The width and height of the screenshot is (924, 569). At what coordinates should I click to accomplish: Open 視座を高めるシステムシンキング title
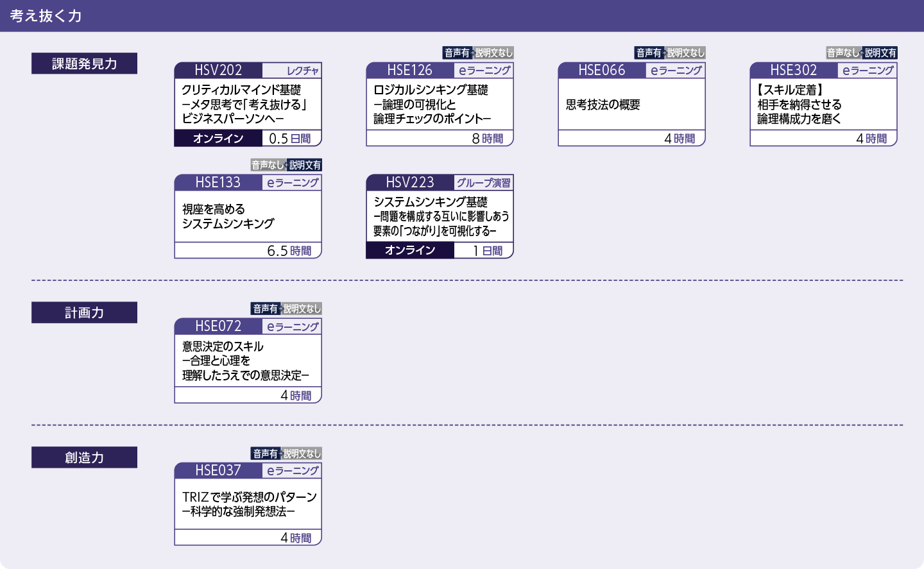228,216
